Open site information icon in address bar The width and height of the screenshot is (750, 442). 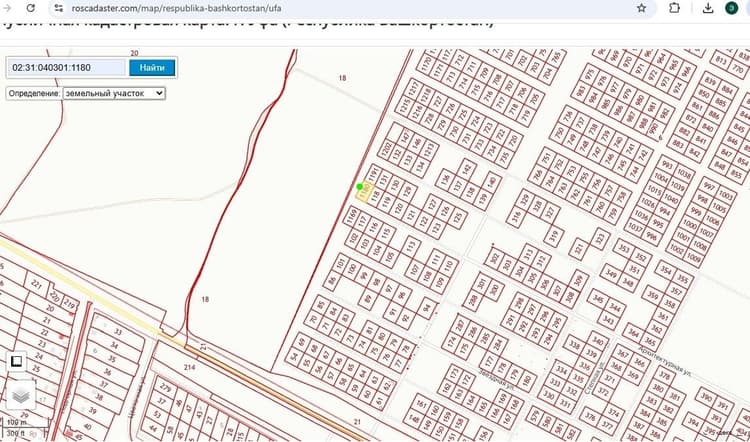click(58, 8)
